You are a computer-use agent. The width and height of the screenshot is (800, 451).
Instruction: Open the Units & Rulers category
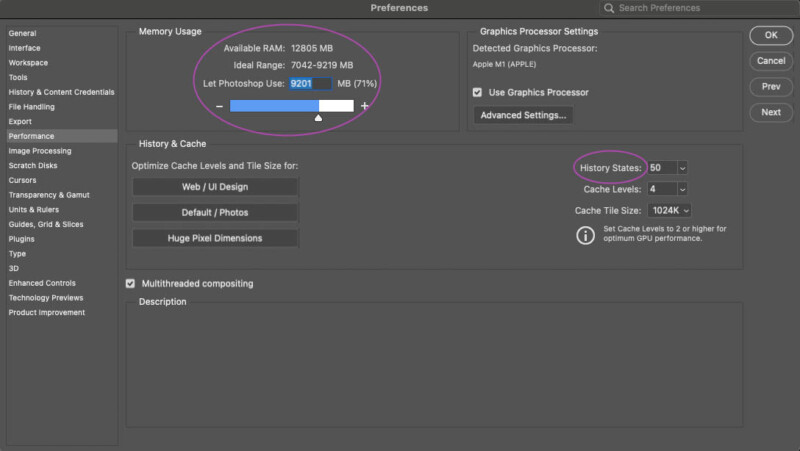pyautogui.click(x=34, y=210)
